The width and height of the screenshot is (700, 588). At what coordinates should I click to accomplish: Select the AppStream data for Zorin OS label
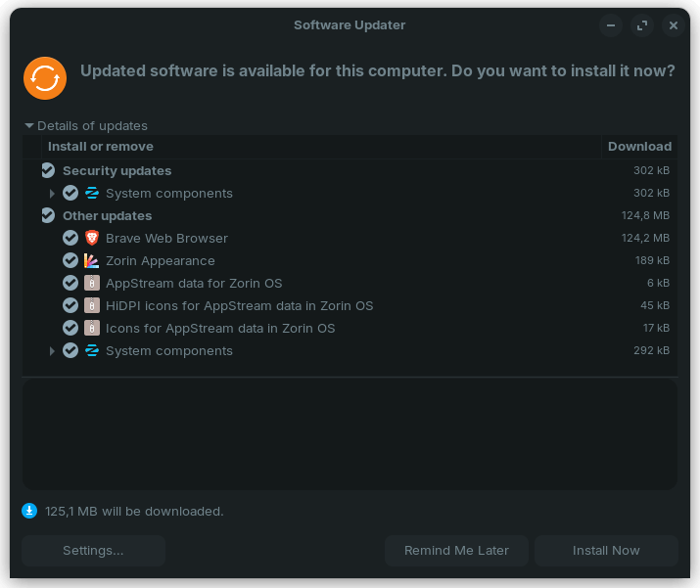[194, 284]
